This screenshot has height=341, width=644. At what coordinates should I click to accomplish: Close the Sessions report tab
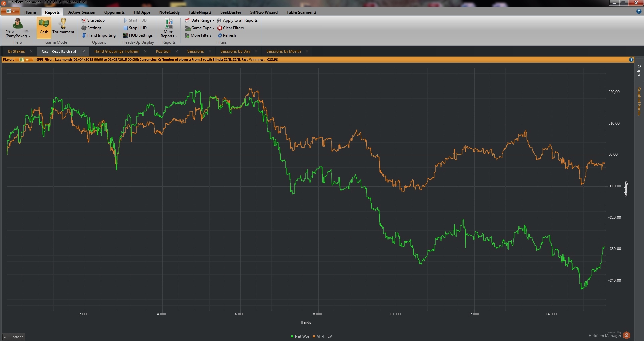click(x=210, y=51)
